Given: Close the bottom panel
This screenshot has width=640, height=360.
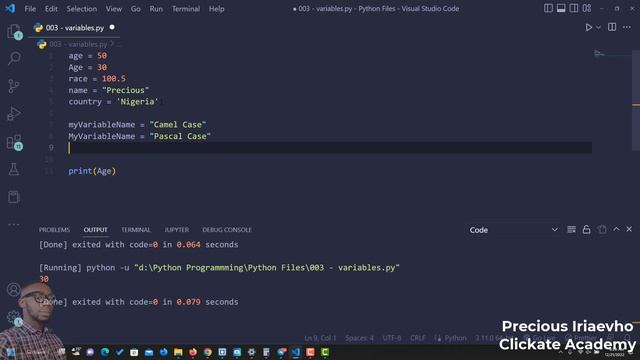Looking at the screenshot, I should [x=629, y=229].
